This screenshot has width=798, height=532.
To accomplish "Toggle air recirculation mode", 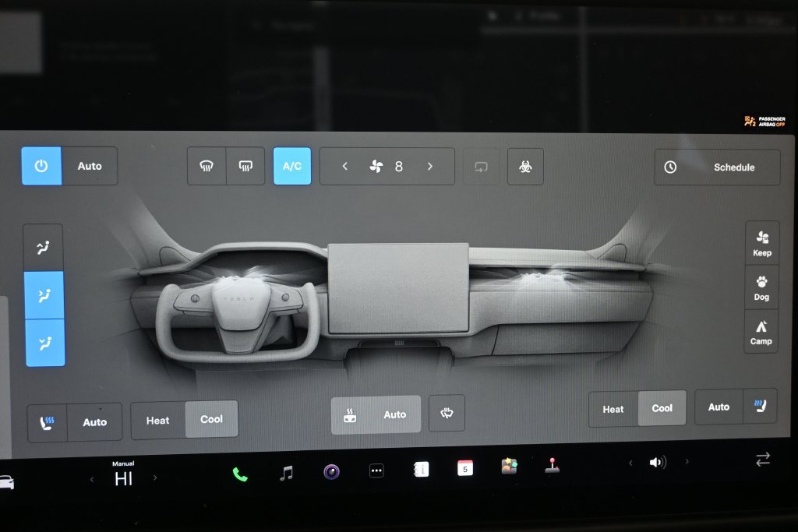I will (481, 167).
